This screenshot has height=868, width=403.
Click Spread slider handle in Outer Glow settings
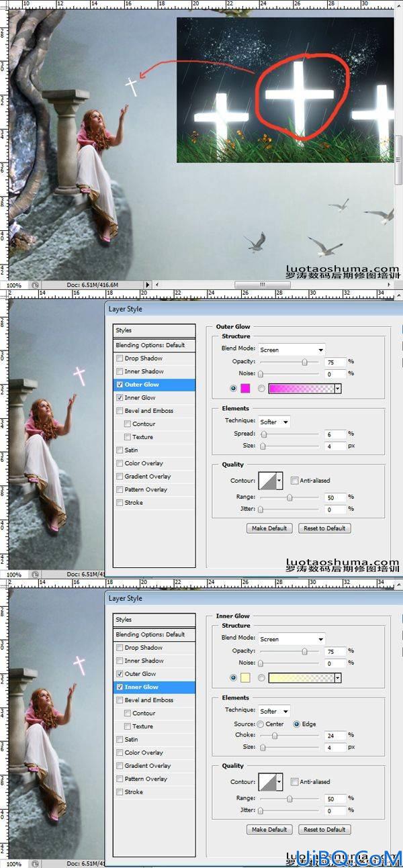coord(265,435)
